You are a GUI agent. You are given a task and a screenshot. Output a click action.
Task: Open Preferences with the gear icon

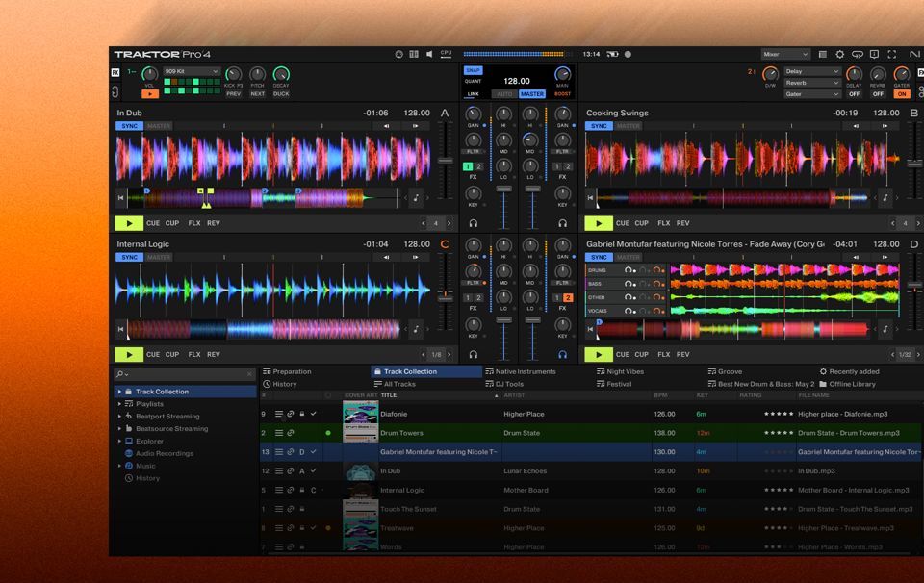[x=839, y=55]
